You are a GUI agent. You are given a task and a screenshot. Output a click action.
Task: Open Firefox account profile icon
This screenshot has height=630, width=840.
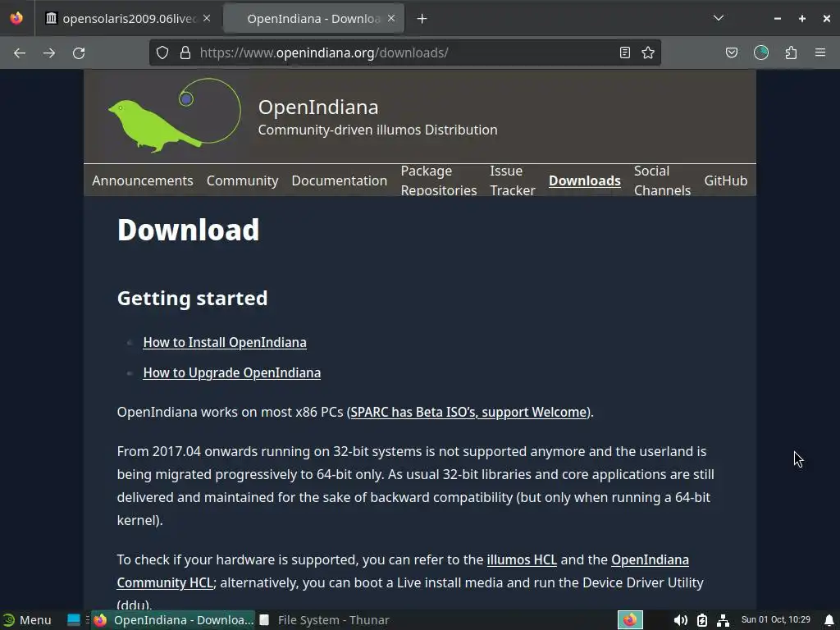pos(761,52)
